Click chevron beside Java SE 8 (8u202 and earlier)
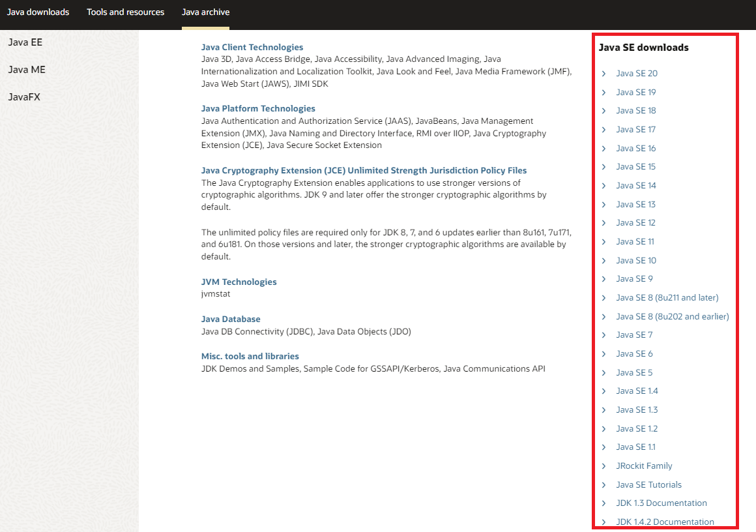Image resolution: width=756 pixels, height=532 pixels. coord(603,316)
